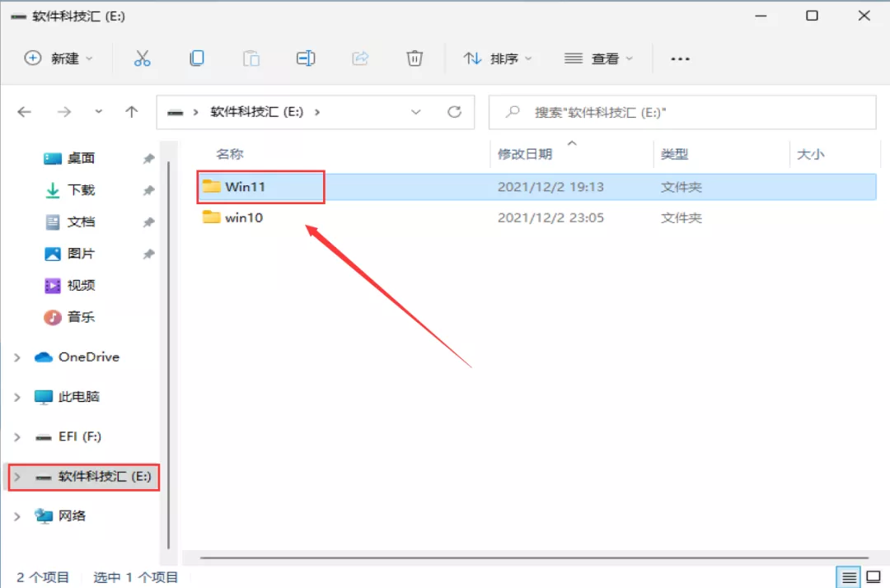Viewport: 890px width, 588px height.
Task: Sort by 大小 column header
Action: coord(810,154)
